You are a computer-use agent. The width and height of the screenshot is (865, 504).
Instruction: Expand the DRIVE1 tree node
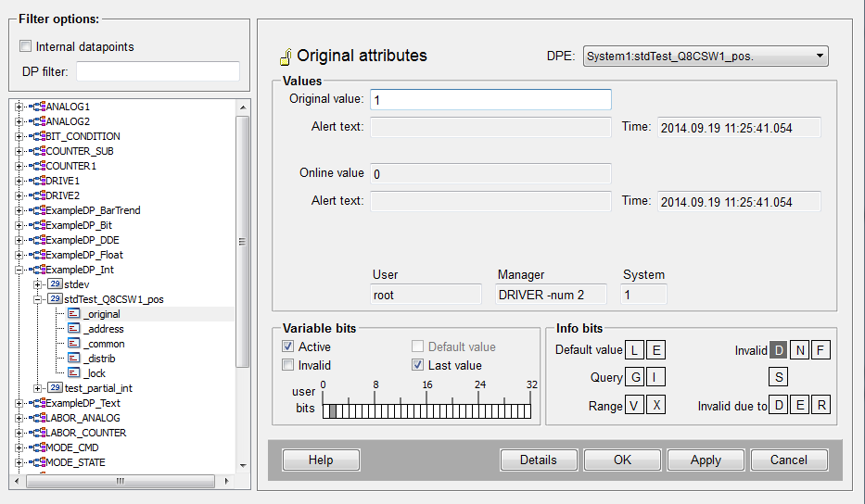[x=19, y=181]
